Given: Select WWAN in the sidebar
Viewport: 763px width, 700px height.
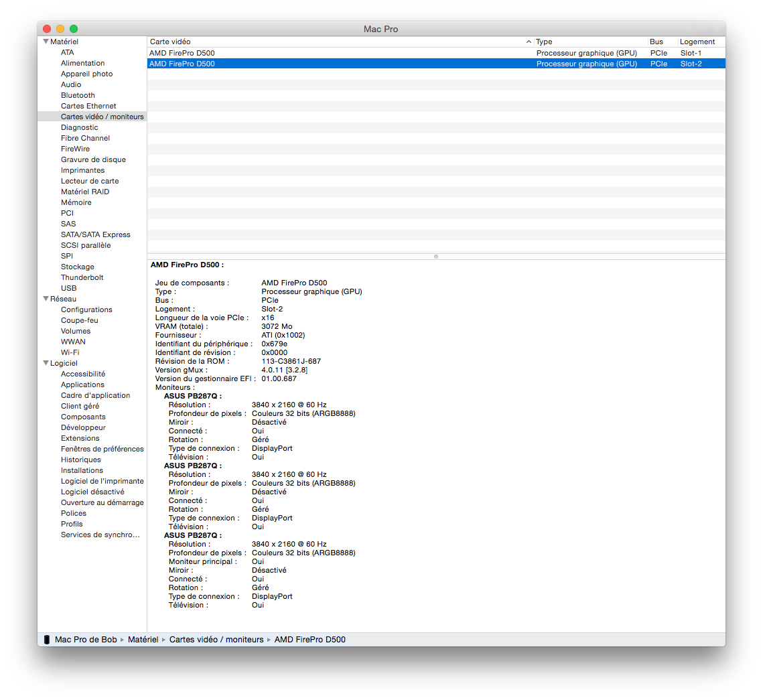Looking at the screenshot, I should click(x=73, y=342).
